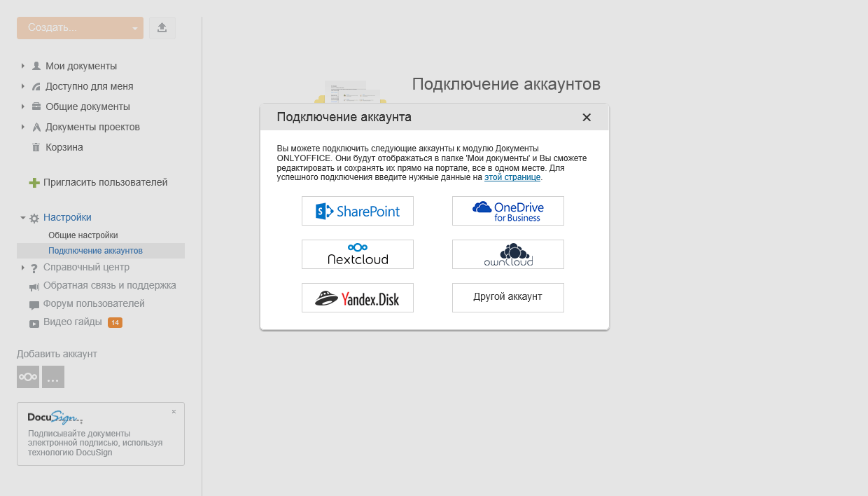Click Пригласить пользователей link
868x496 pixels.
tap(106, 182)
